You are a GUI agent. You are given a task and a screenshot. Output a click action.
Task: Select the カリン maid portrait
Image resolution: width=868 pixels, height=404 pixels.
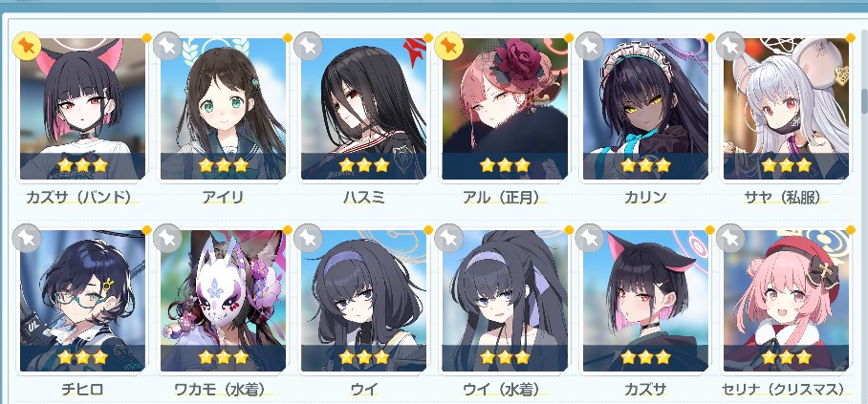tap(645, 109)
